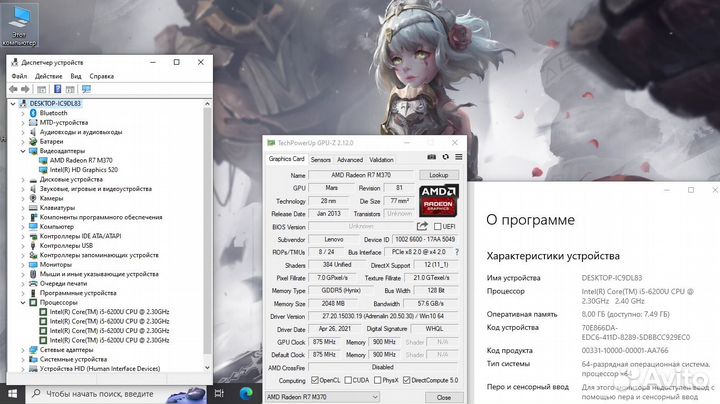
Task: Select AMD Radeon R7 M370 in device tree
Action: 81,160
